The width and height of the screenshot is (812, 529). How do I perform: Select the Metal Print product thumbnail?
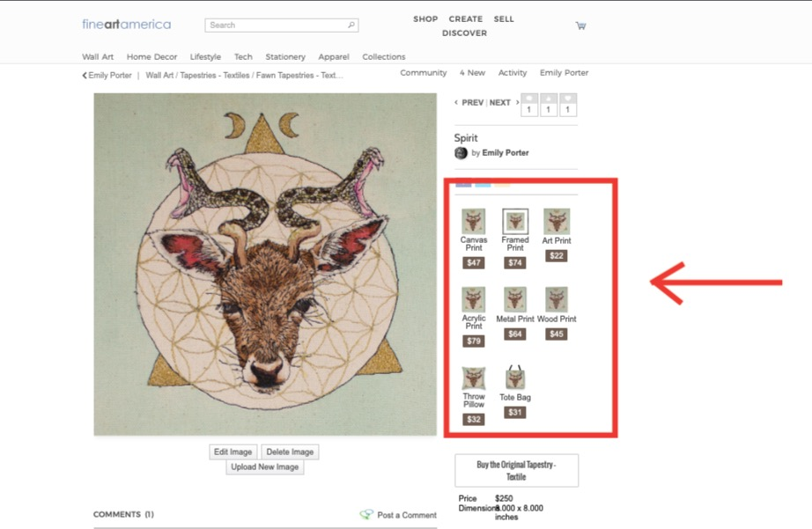pos(515,299)
